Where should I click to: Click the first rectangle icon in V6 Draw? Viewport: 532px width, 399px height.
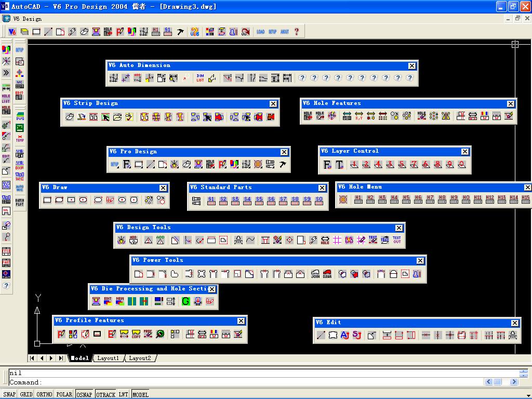(x=47, y=200)
